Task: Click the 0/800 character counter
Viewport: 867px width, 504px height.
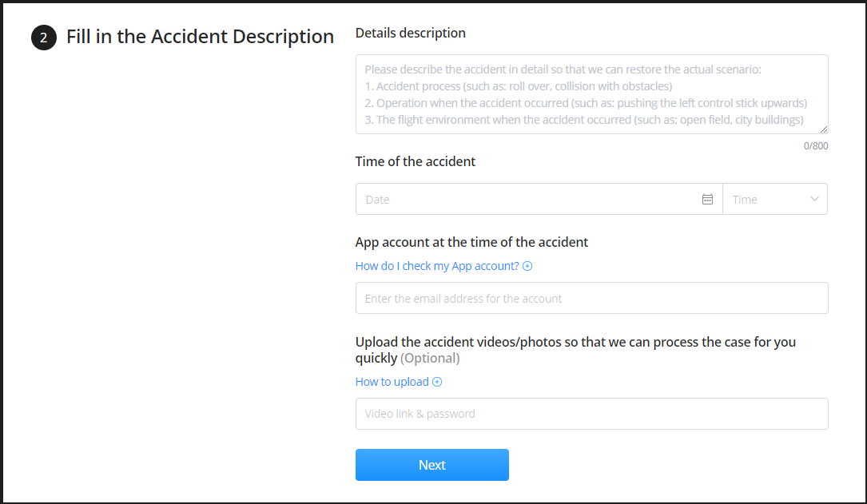Action: coord(816,146)
